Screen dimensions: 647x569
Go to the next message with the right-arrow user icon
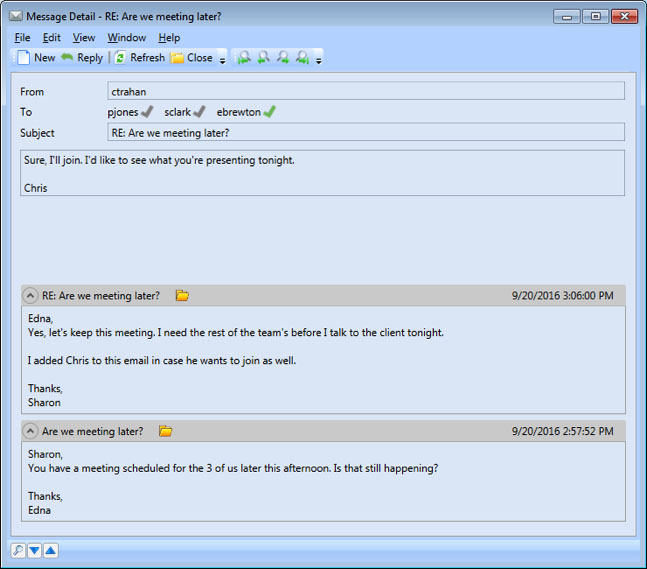[x=283, y=57]
